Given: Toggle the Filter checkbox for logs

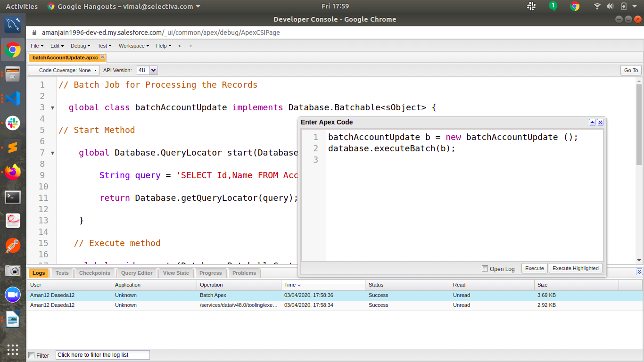Looking at the screenshot, I should pos(32,355).
